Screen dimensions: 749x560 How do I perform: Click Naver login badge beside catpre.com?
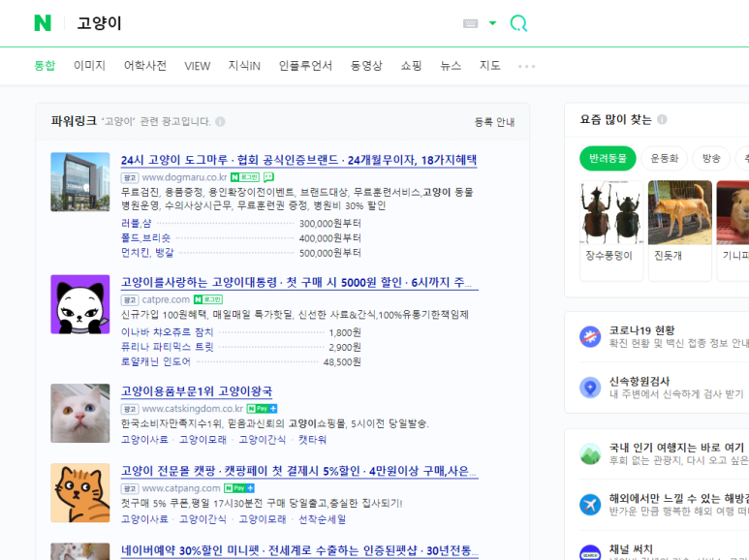tap(207, 299)
